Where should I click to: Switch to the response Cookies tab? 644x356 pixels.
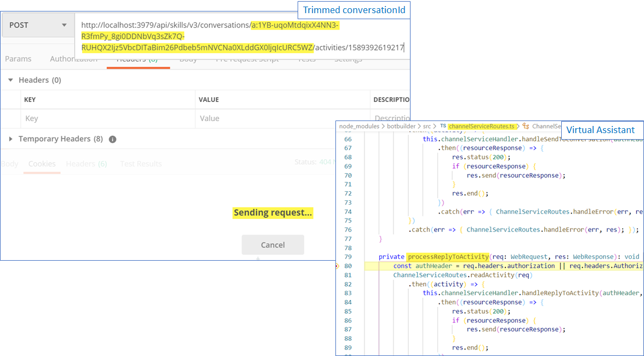click(42, 164)
